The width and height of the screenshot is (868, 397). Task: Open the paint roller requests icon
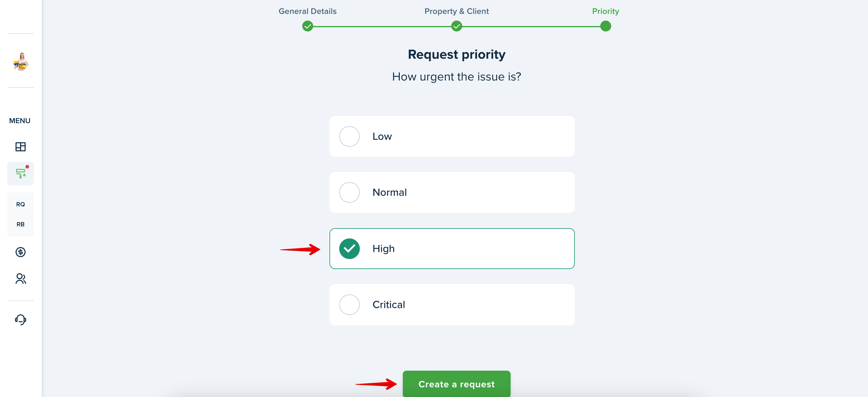tap(21, 173)
